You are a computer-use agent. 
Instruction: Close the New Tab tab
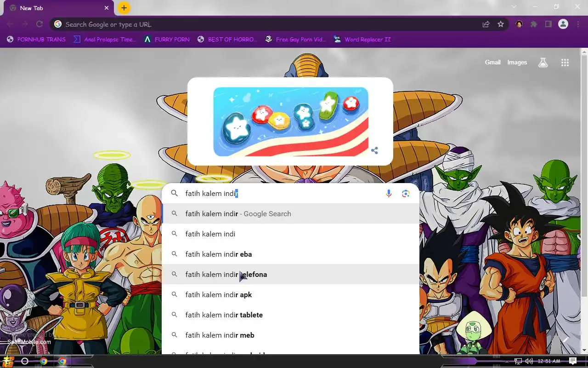[107, 8]
